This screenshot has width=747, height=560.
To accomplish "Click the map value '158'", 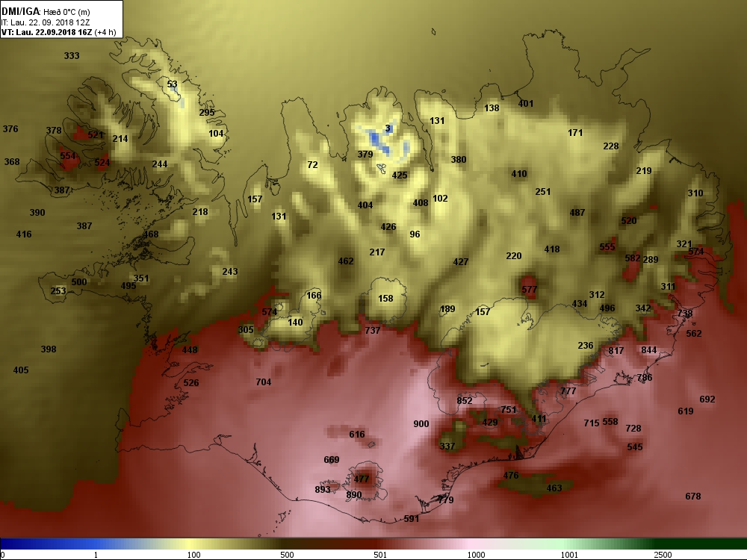I will coord(385,299).
